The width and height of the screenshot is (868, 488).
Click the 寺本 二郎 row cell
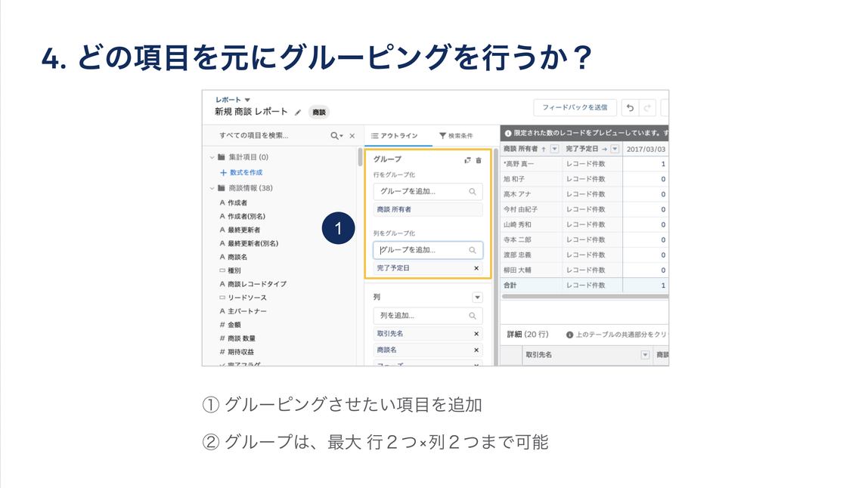point(532,239)
